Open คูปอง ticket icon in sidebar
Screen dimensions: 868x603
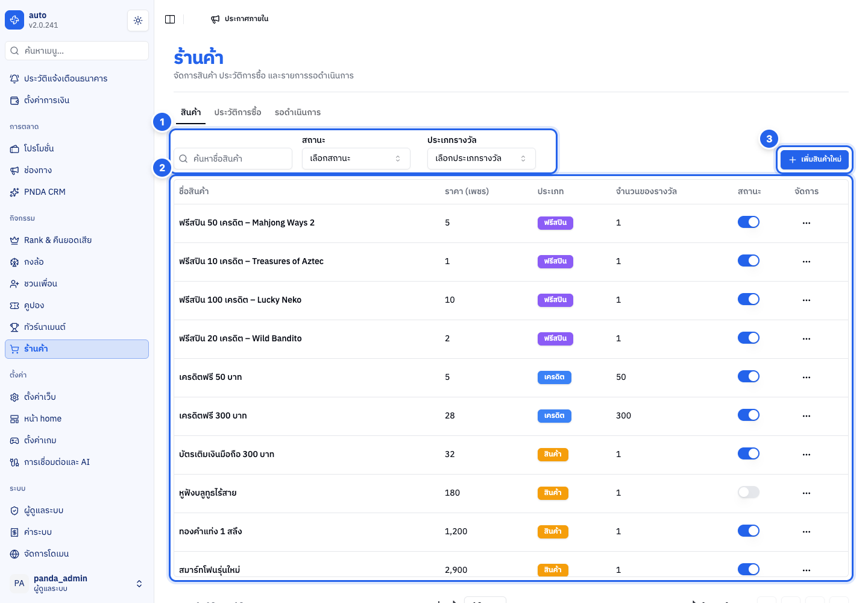[14, 305]
